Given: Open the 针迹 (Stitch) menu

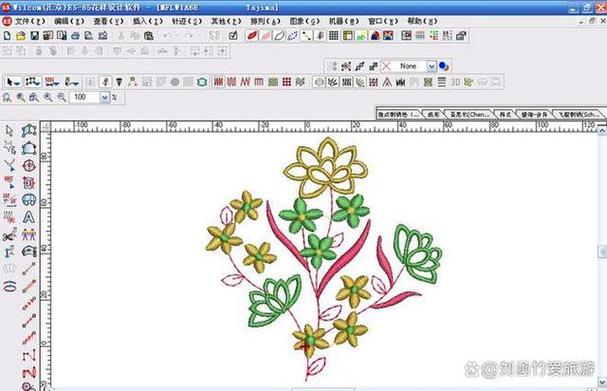Looking at the screenshot, I should (187, 21).
